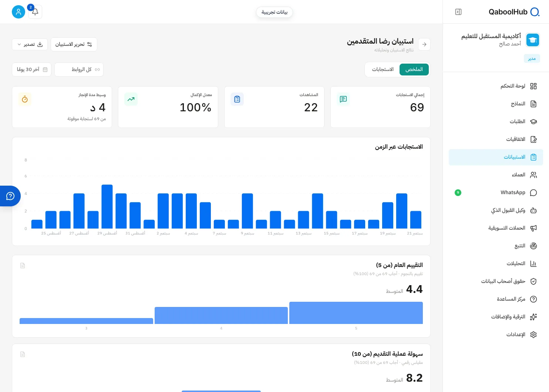The height and width of the screenshot is (392, 549).
Task: Collapse the sidebar panel icon
Action: coord(458,12)
